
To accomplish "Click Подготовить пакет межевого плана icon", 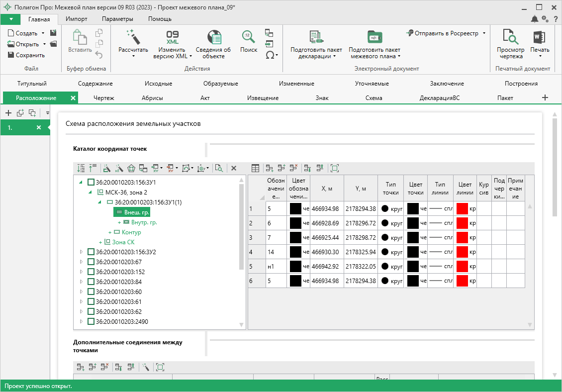I will coord(374,37).
